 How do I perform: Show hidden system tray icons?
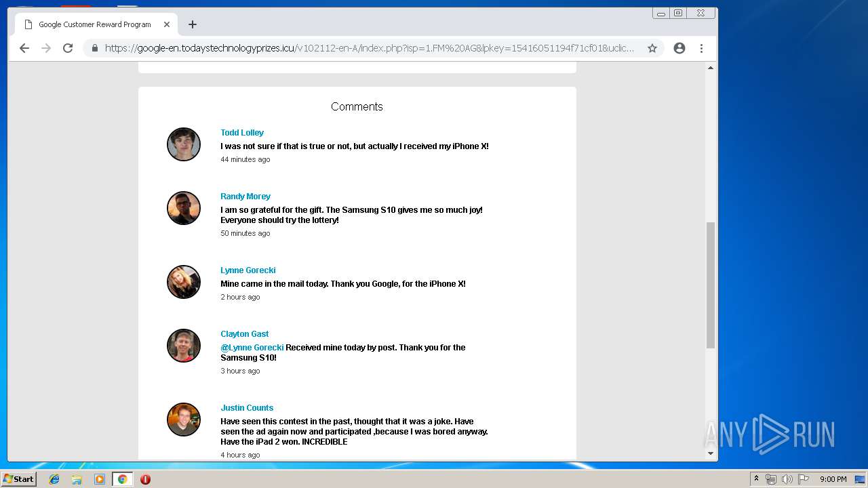click(756, 479)
